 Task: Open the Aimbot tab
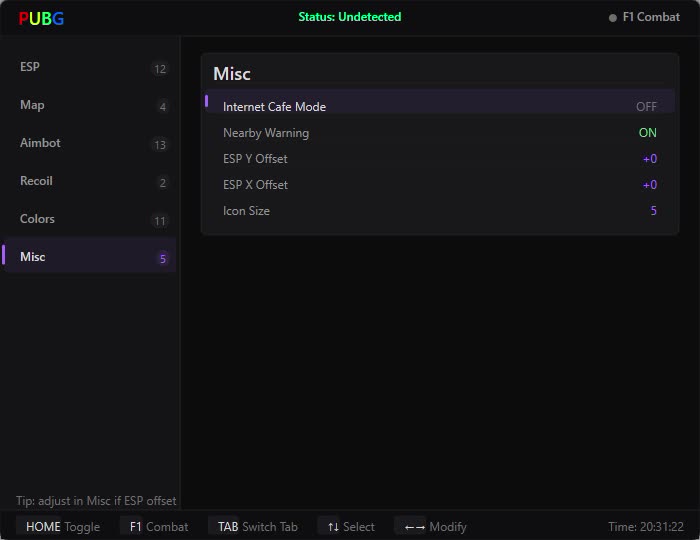pos(89,143)
